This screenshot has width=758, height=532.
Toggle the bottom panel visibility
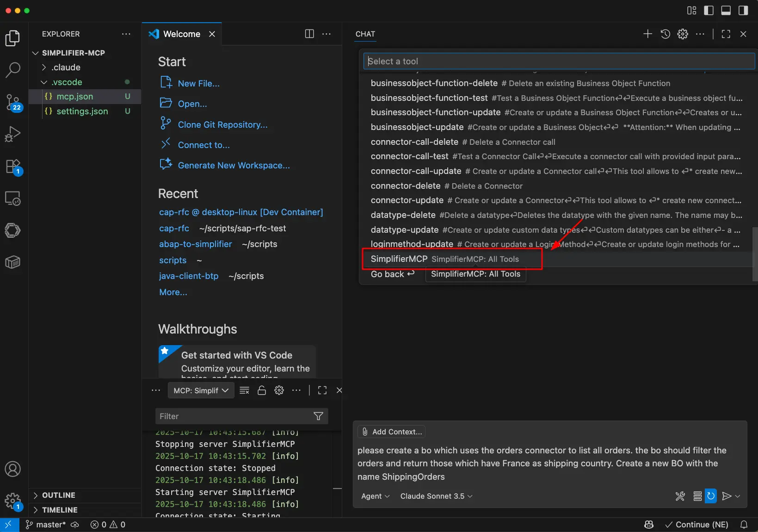(726, 11)
